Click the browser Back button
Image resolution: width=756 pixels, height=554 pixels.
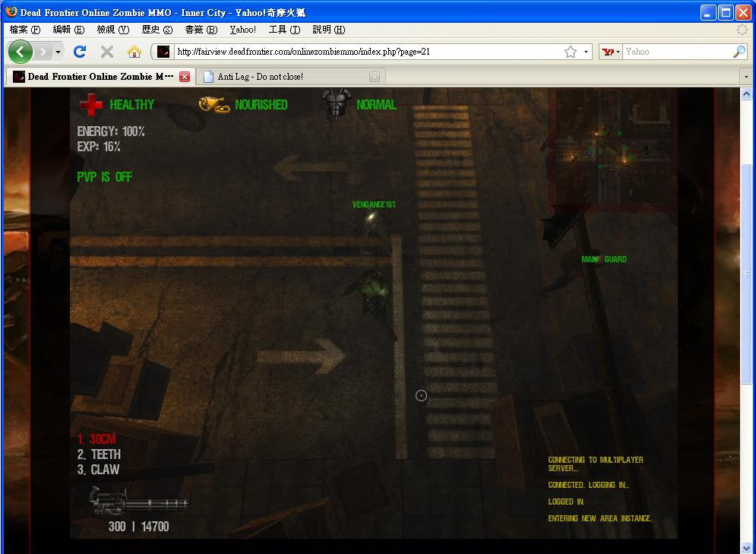(x=21, y=52)
